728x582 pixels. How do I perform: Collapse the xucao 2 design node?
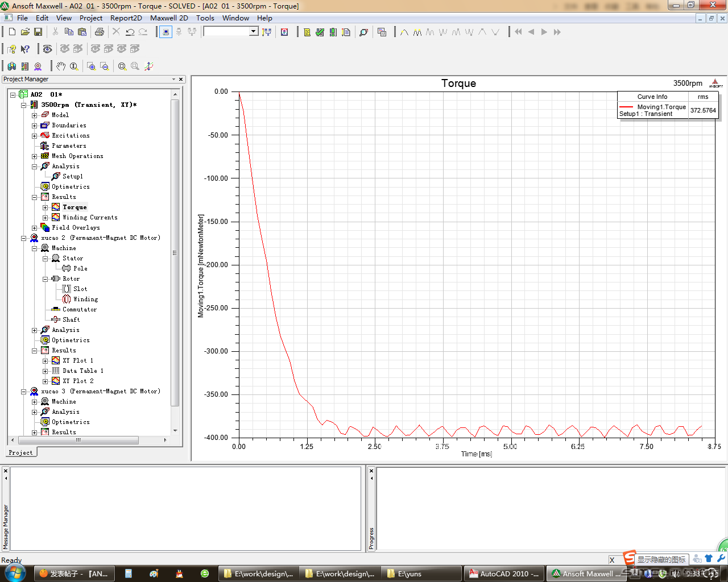pos(23,238)
